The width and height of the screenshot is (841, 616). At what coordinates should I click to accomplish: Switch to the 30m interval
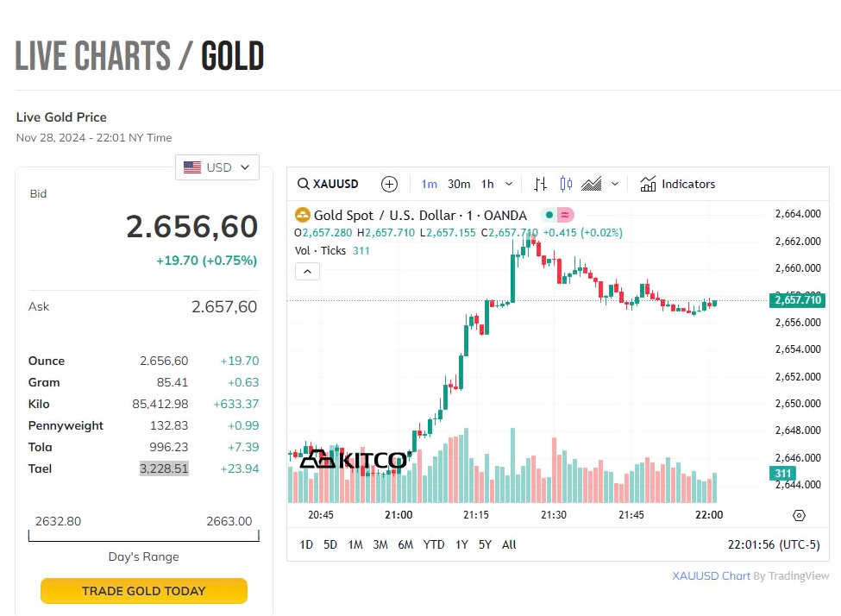tap(459, 184)
